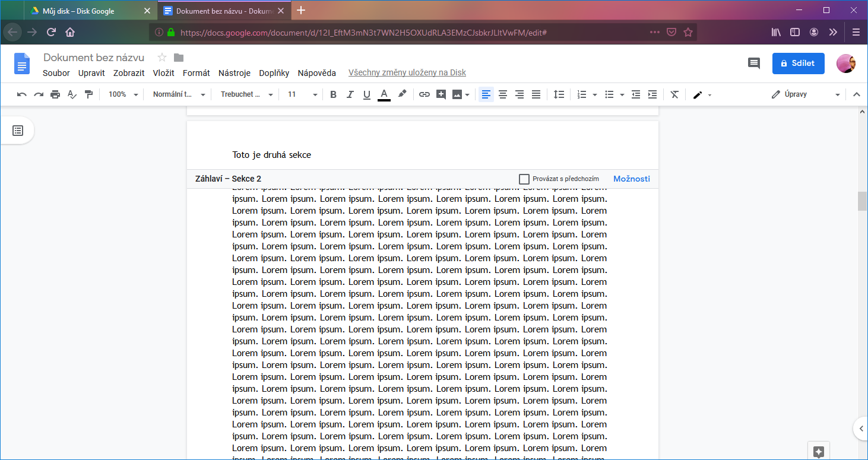Screen dimensions: 868x460
Task: Select the Paint format roller icon
Action: pos(88,94)
